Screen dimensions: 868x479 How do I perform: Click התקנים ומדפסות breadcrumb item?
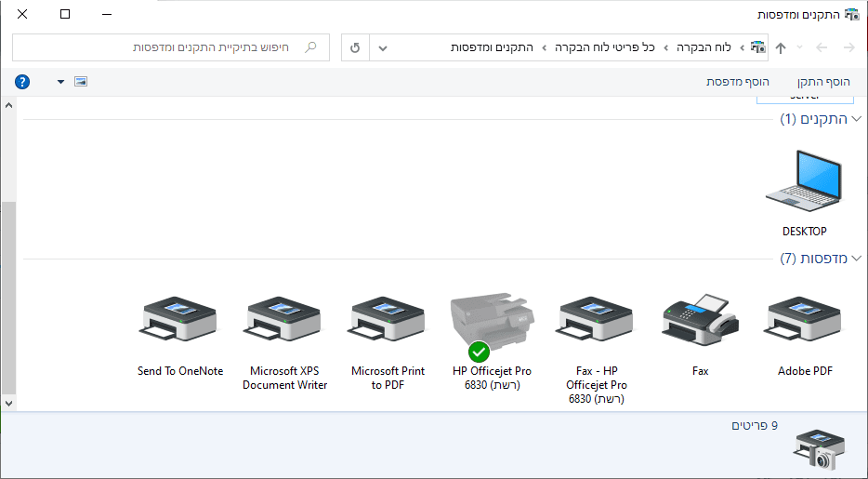tap(493, 47)
